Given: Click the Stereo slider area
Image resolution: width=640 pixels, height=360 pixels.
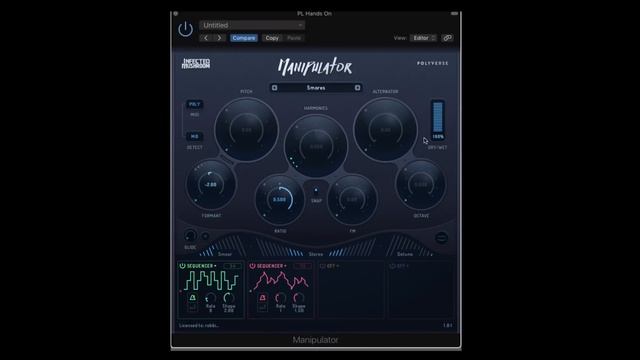Looking at the screenshot, I should point(316,248).
